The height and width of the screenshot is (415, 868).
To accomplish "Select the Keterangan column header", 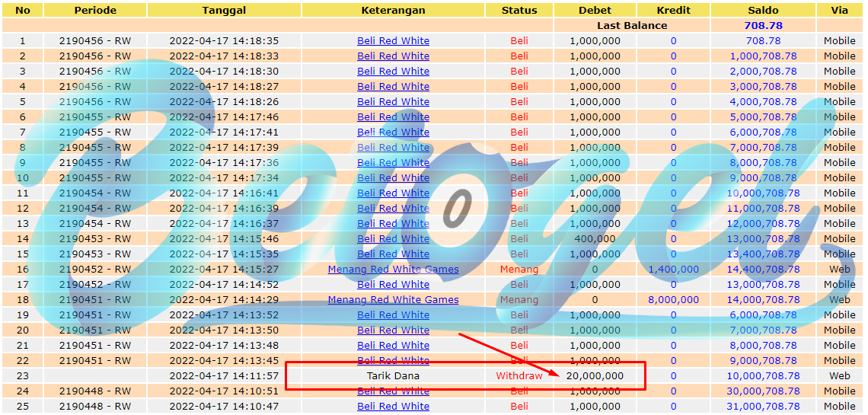I will (393, 10).
